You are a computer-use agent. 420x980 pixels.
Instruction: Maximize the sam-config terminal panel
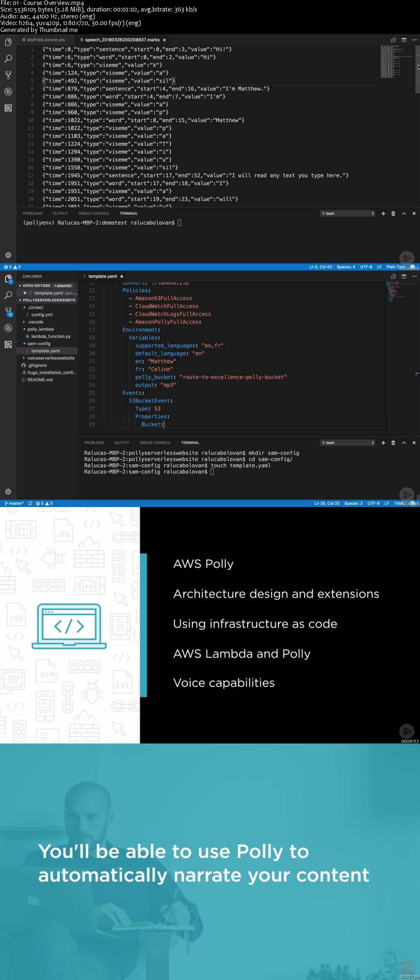[404, 443]
